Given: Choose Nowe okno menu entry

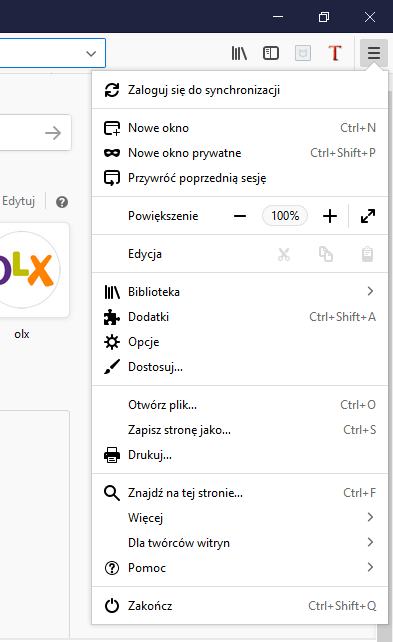Looking at the screenshot, I should pyautogui.click(x=240, y=128).
